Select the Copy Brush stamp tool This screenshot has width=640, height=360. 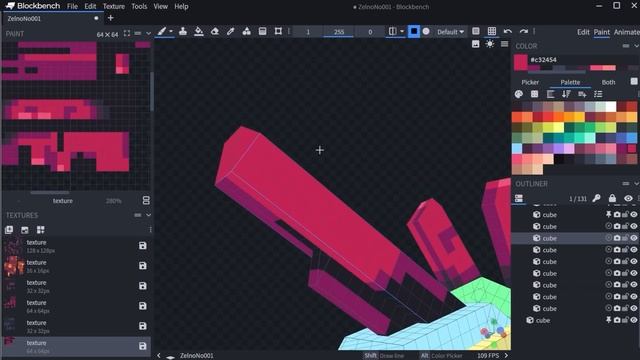tap(183, 31)
